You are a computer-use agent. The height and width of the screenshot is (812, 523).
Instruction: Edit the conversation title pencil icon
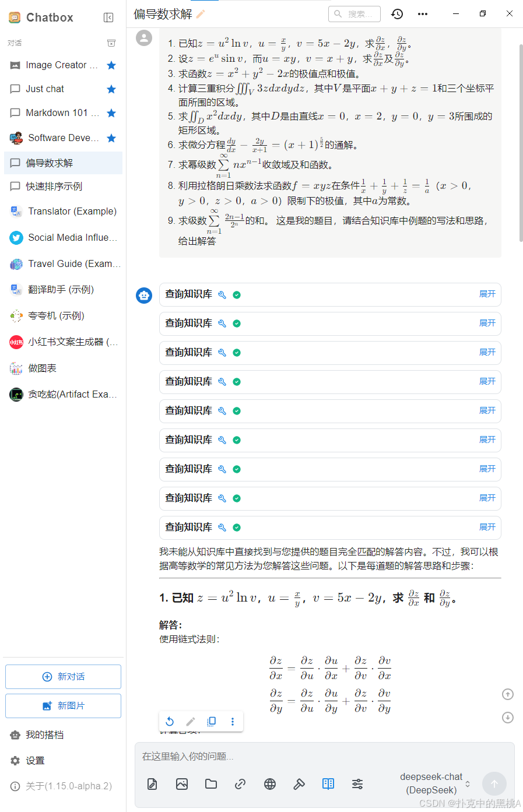(x=201, y=14)
